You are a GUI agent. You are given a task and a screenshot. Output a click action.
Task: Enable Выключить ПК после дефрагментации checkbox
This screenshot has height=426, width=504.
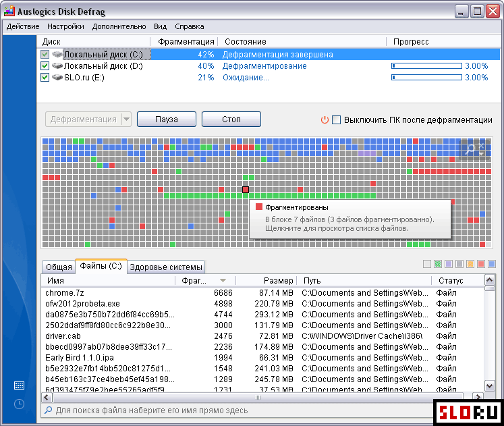tap(336, 120)
